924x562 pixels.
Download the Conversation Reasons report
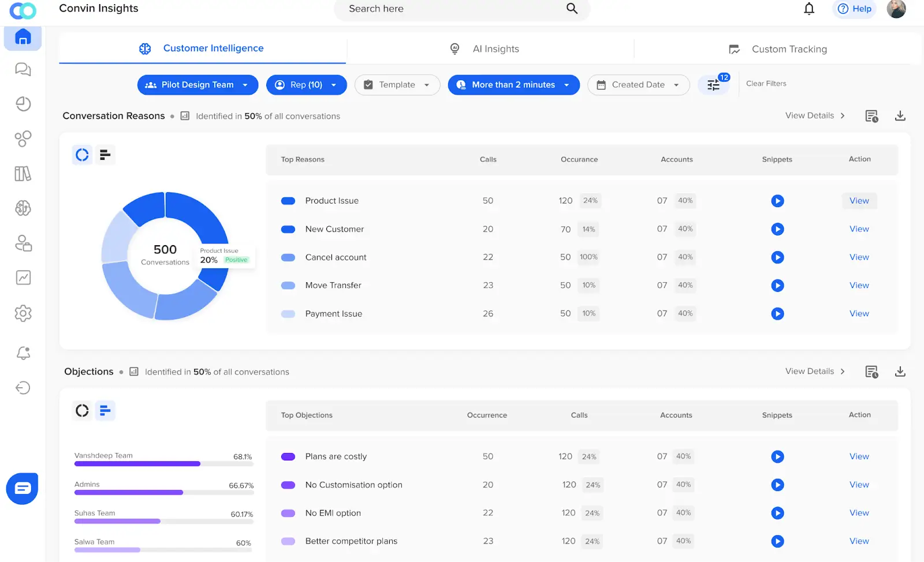coord(900,115)
